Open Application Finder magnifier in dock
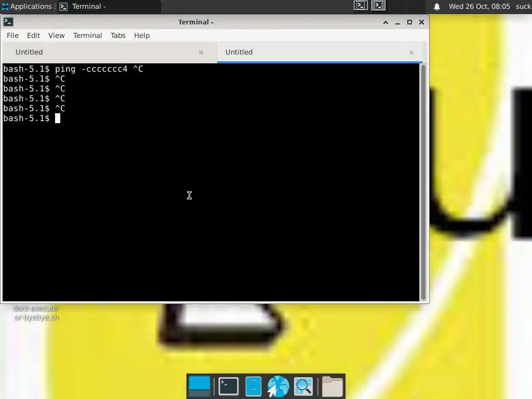Screen dimensions: 532x399 303,387
